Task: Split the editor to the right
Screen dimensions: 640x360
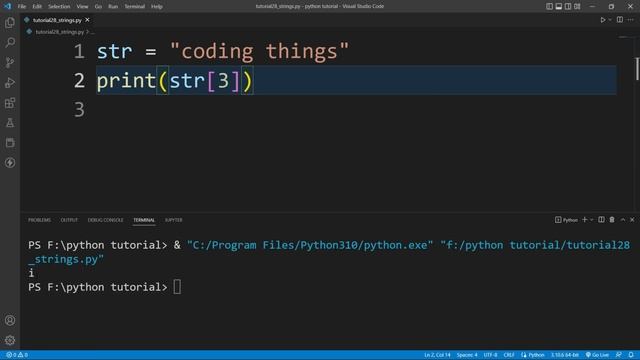Action: pyautogui.click(x=620, y=20)
